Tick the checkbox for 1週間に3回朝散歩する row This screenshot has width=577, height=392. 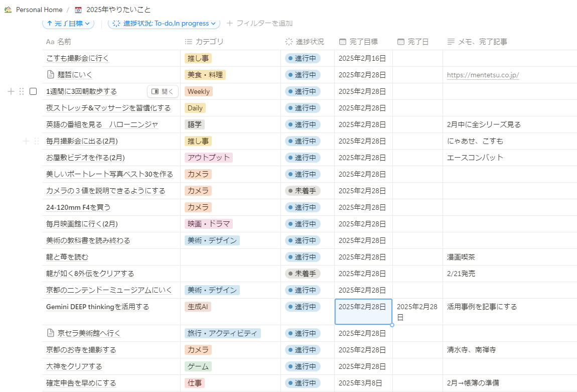click(33, 91)
